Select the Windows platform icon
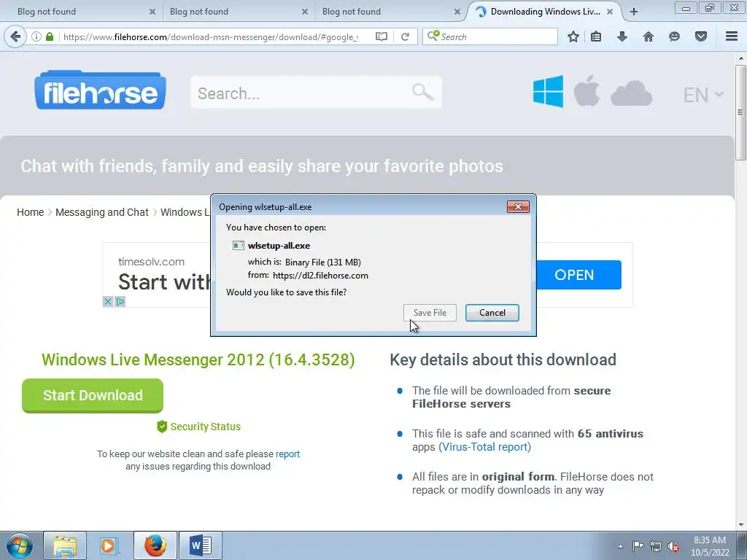 click(548, 91)
